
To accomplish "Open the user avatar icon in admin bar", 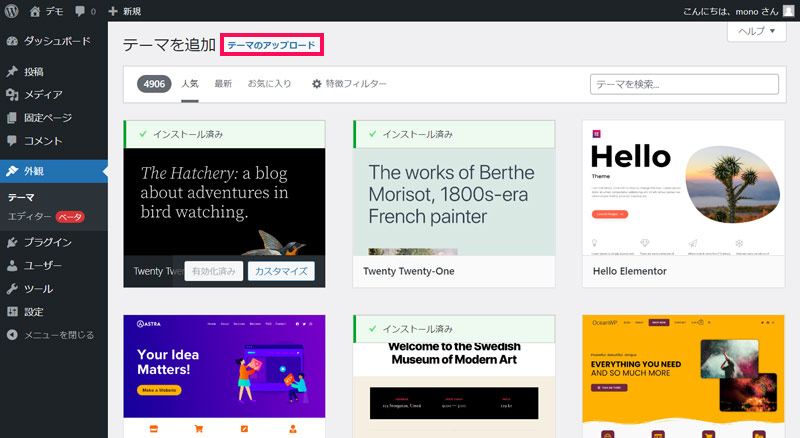I will click(788, 11).
